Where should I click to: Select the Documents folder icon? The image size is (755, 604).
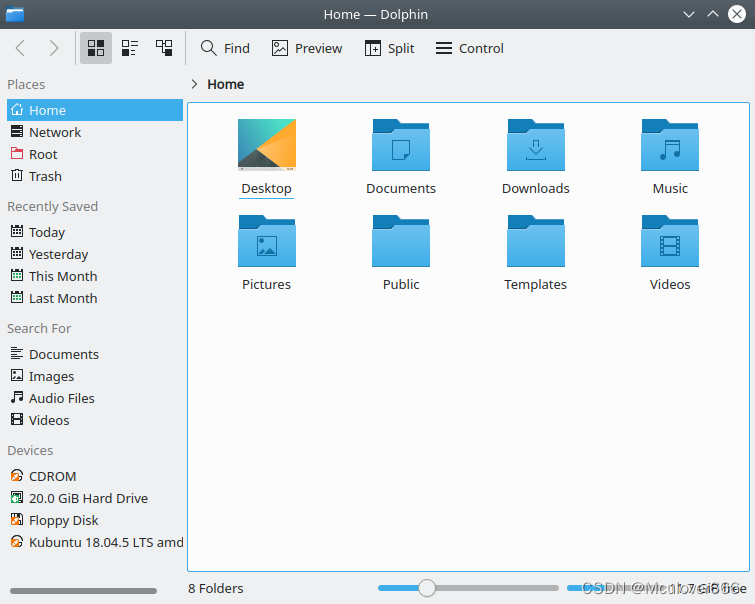[401, 145]
